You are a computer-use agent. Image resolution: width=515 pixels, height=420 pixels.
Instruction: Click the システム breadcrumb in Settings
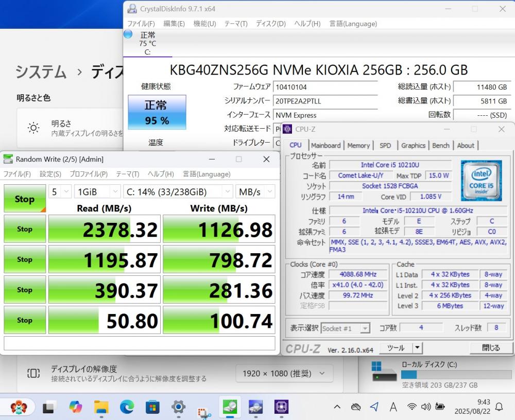coord(41,72)
